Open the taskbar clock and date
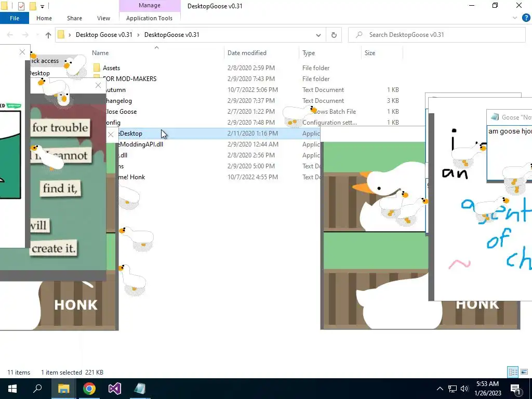Screen dimensions: 532x399 pos(487,389)
